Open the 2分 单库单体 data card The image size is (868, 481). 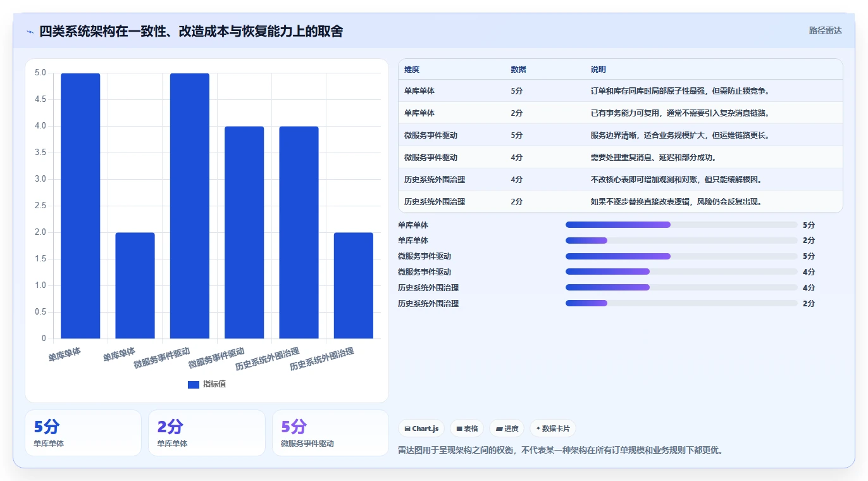[x=207, y=433]
